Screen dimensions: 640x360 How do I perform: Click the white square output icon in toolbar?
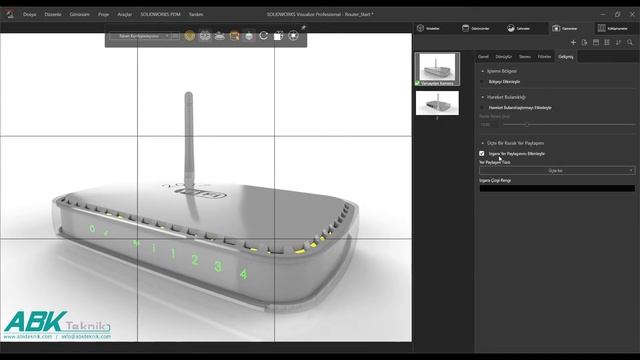pyautogui.click(x=278, y=36)
